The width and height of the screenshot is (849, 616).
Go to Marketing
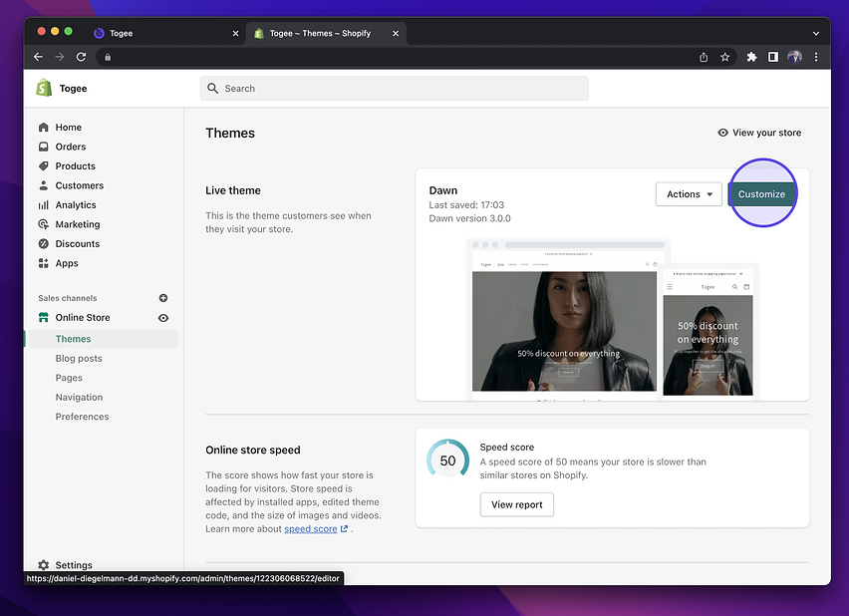pyautogui.click(x=78, y=224)
